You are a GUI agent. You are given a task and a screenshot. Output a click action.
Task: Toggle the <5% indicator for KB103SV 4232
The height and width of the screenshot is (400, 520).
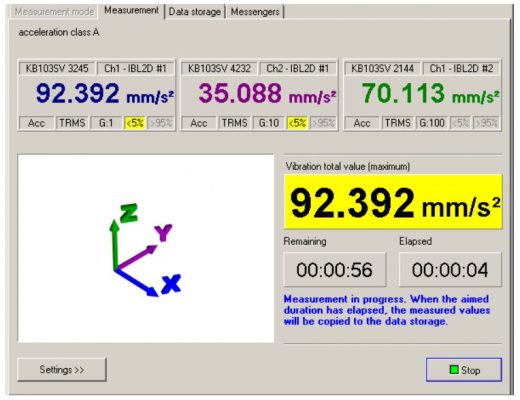[x=297, y=123]
